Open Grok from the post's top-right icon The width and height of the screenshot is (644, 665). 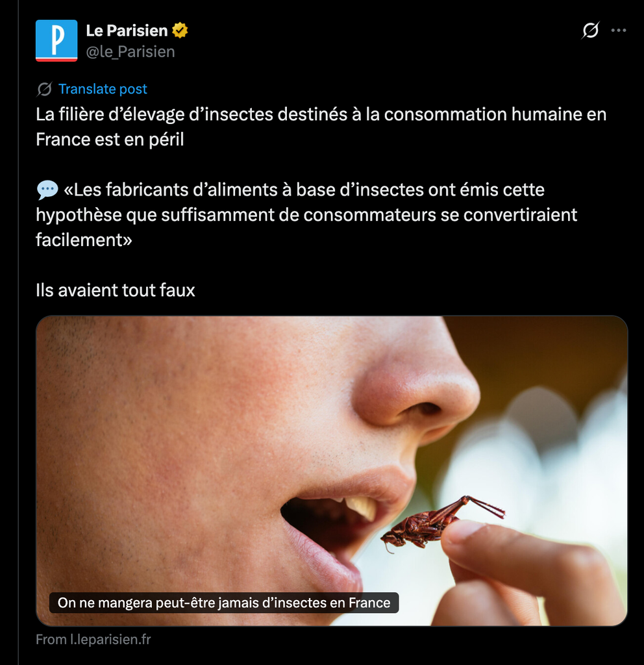point(590,30)
